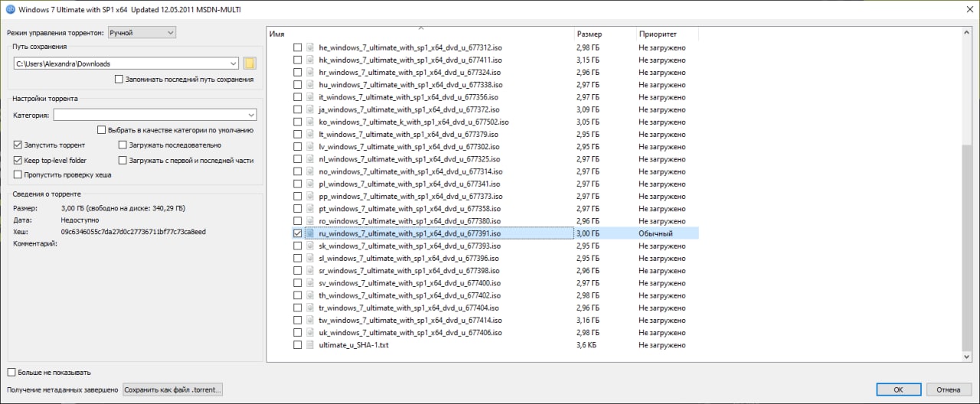Viewport: 980px width, 404px height.
Task: Click 'Не загружено' priority of hu iso row
Action: (x=662, y=85)
